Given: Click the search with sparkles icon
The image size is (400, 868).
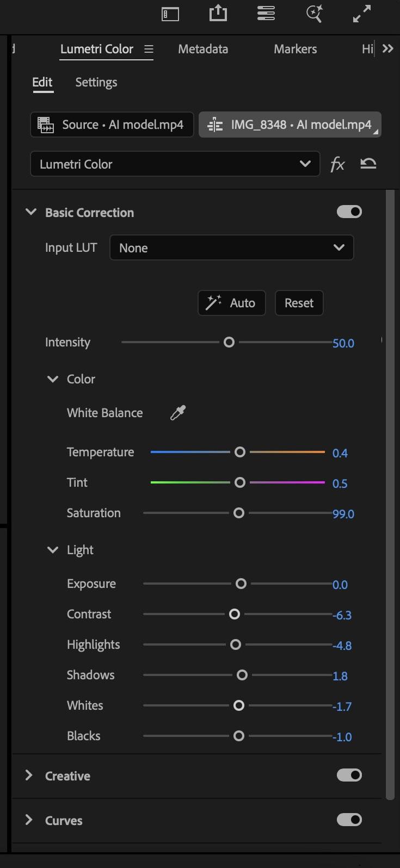Looking at the screenshot, I should pyautogui.click(x=314, y=14).
